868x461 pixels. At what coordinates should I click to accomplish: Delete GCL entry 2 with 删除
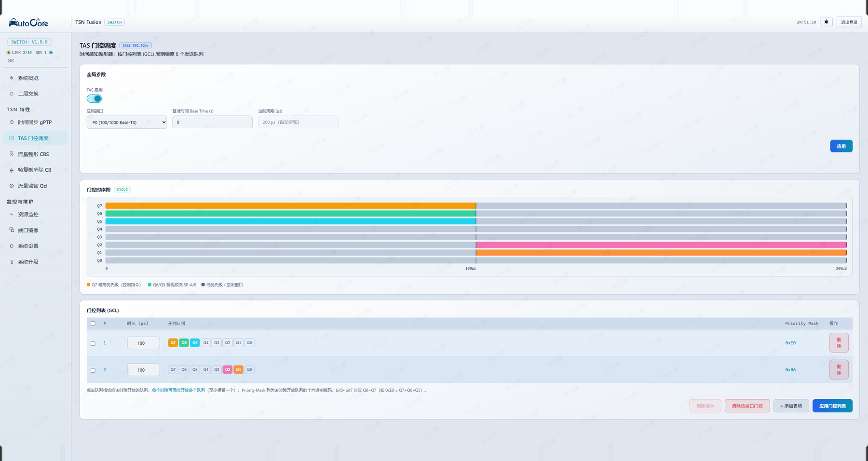pyautogui.click(x=839, y=370)
